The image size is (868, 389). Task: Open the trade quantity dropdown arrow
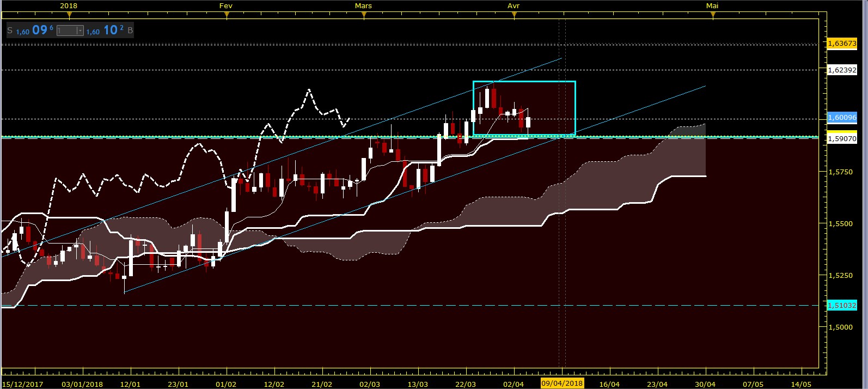coord(80,31)
